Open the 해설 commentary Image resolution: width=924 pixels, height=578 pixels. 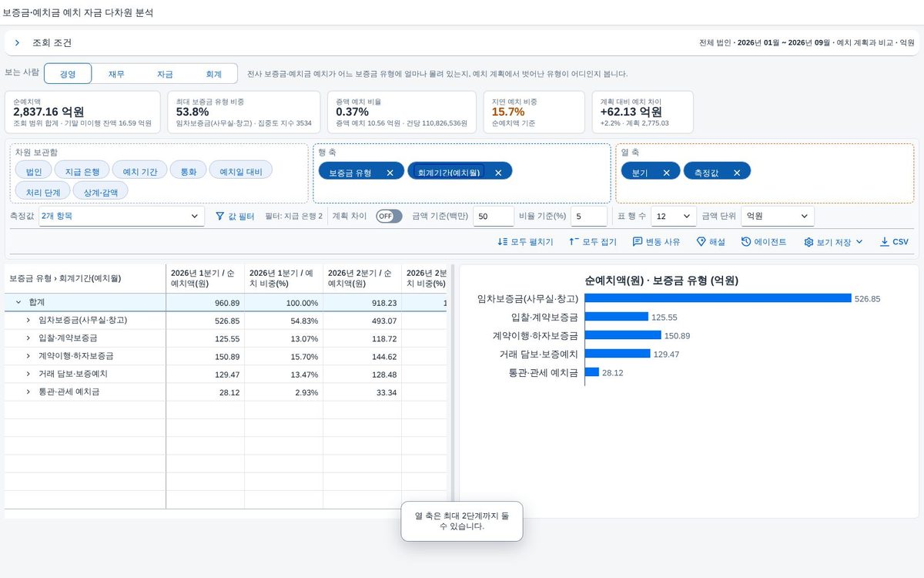click(711, 242)
